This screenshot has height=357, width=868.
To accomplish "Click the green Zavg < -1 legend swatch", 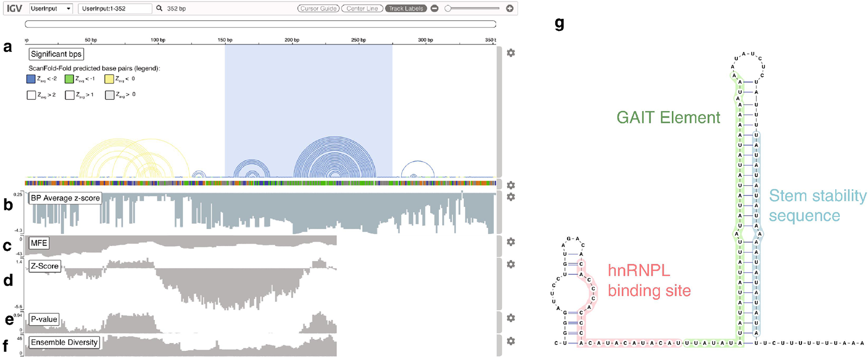I will [69, 79].
